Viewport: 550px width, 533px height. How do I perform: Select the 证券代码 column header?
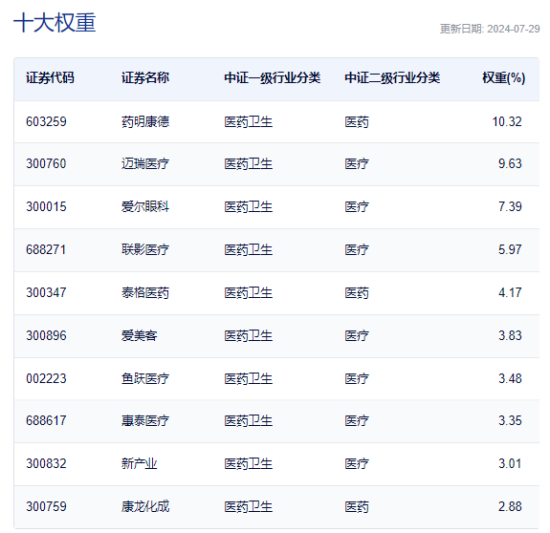(50, 78)
